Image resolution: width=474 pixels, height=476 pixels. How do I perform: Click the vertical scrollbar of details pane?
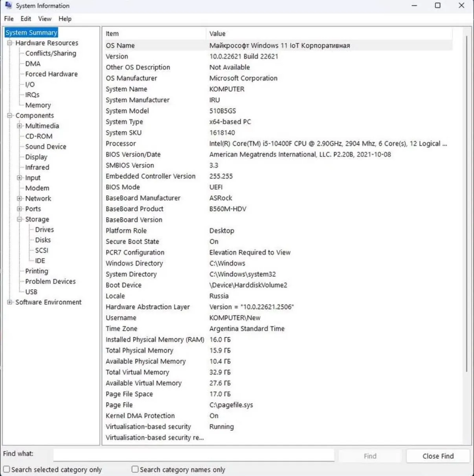[467, 204]
